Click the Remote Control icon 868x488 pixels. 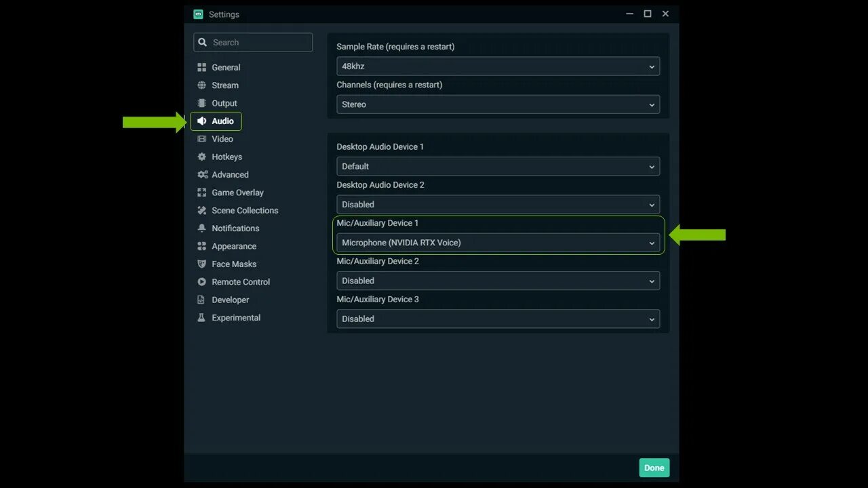pos(201,281)
